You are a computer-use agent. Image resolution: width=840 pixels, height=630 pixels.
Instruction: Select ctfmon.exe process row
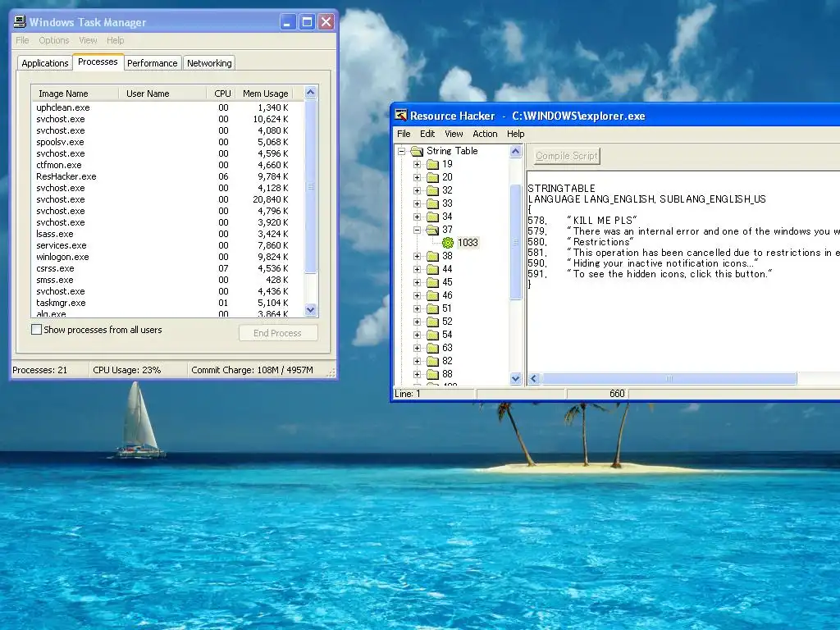[167, 165]
